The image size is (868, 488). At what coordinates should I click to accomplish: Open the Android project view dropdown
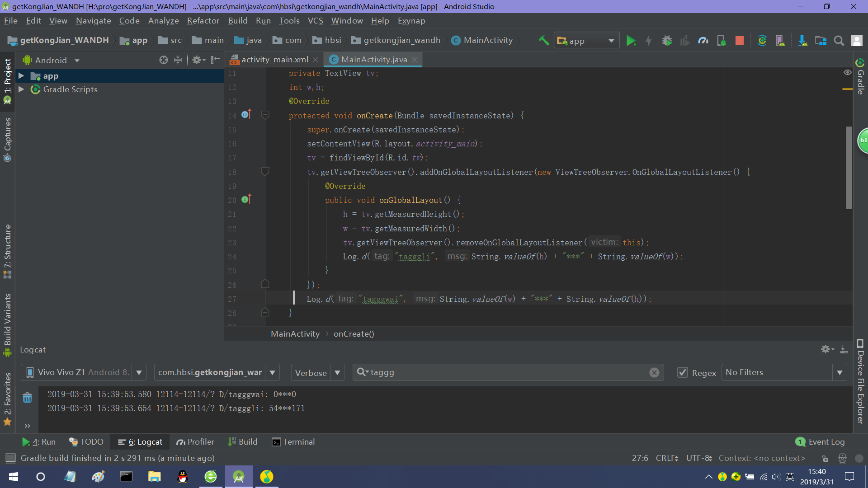[51, 60]
